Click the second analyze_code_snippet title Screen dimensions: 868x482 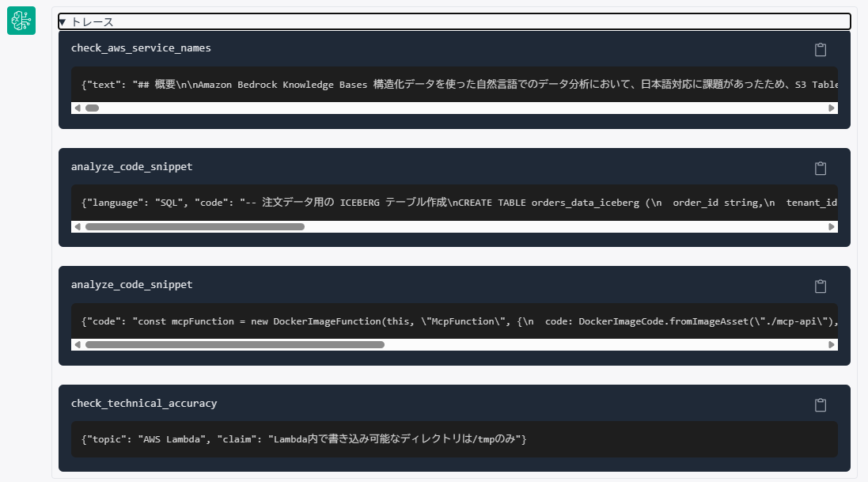131,285
